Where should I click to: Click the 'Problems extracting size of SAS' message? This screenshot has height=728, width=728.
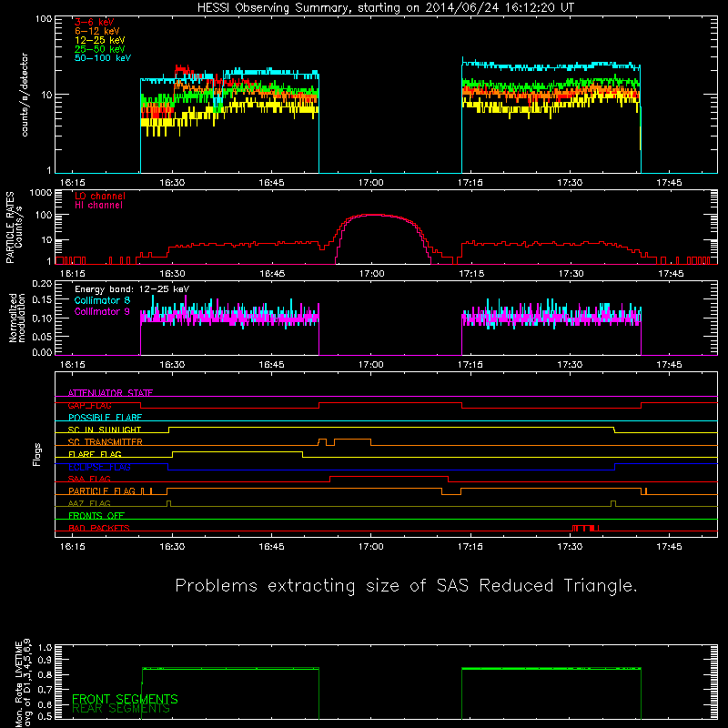click(406, 586)
